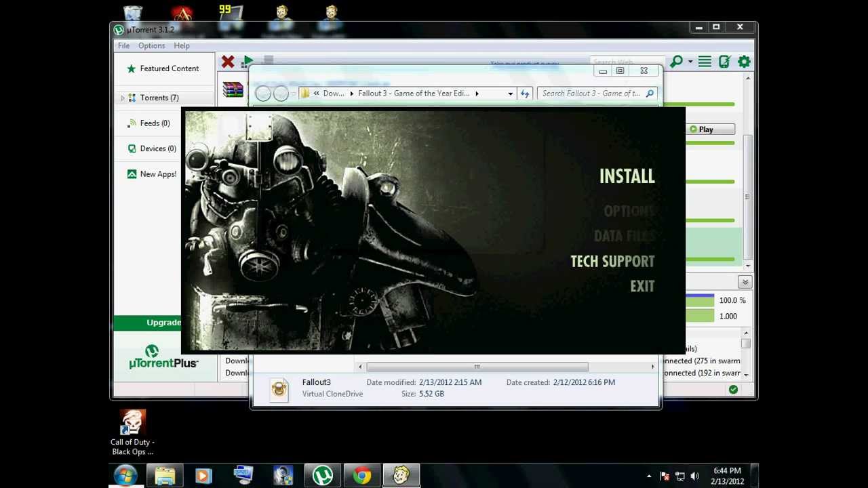Screen dimensions: 868x488
Task: Click the network tray icon
Action: [x=679, y=476]
